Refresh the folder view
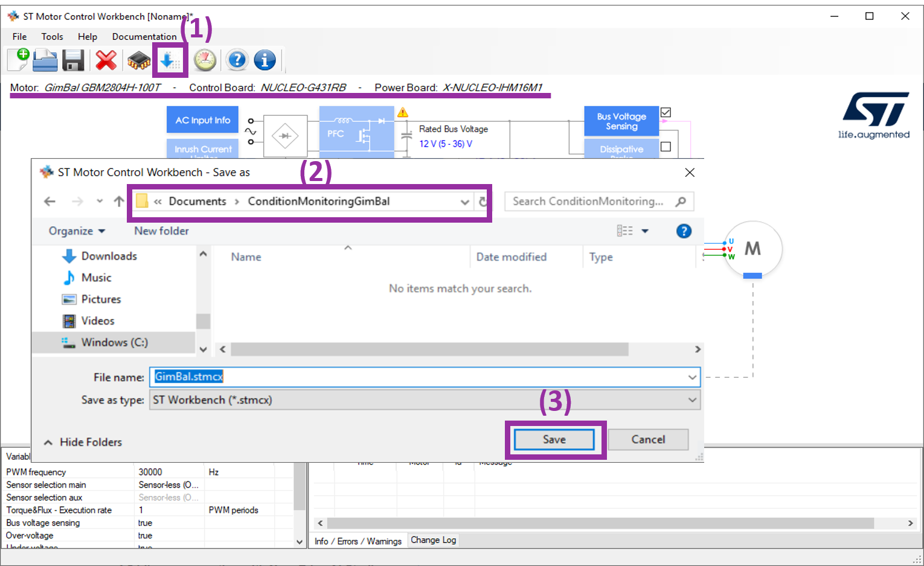Image resolution: width=924 pixels, height=566 pixels. (x=483, y=202)
